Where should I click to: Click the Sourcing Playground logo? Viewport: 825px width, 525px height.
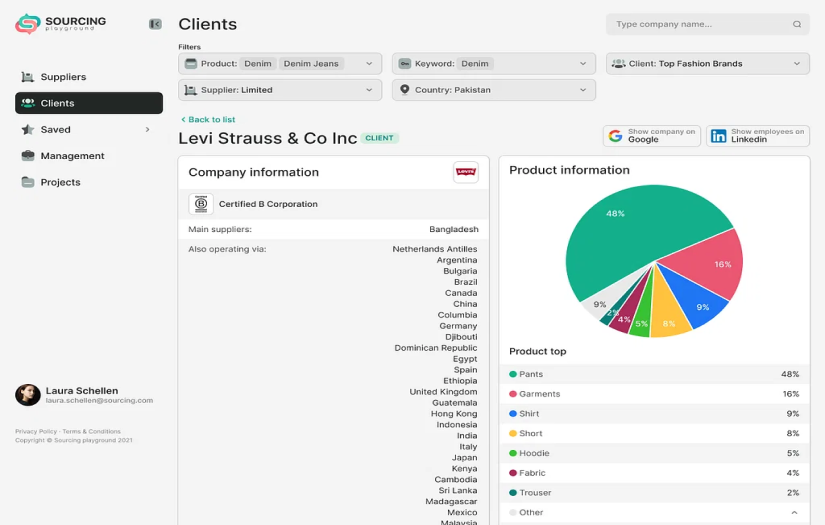point(60,24)
